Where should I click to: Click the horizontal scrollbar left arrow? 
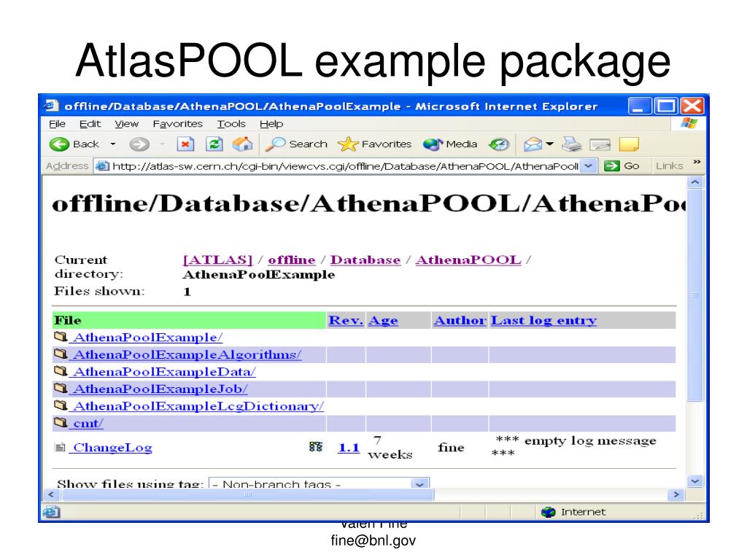(x=51, y=494)
